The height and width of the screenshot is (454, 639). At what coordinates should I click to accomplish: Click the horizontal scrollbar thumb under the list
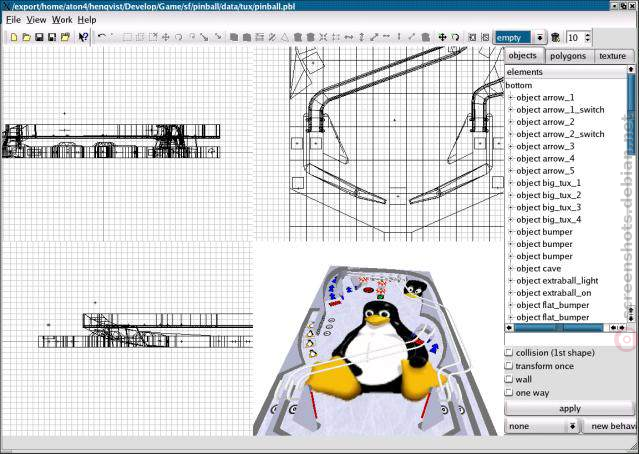558,328
